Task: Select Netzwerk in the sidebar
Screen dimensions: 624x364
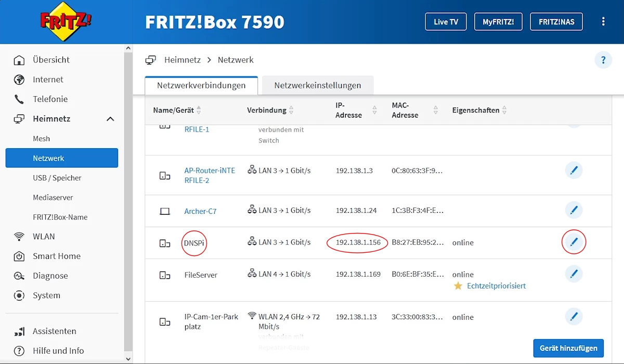Action: click(62, 158)
